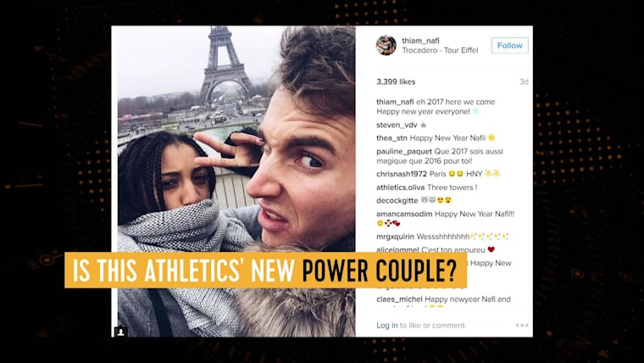
Task: Open commenter athletics.oliva's profile
Action: pos(401,187)
